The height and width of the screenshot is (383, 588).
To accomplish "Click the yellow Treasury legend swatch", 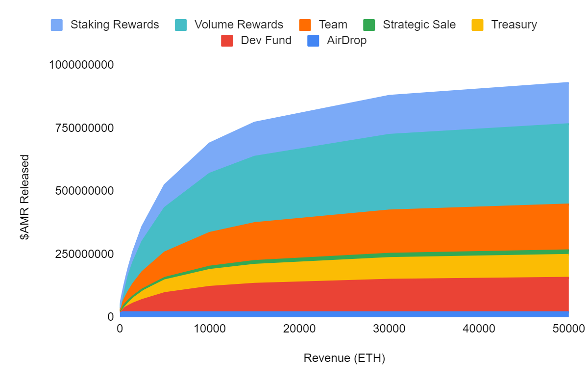I will [x=477, y=25].
